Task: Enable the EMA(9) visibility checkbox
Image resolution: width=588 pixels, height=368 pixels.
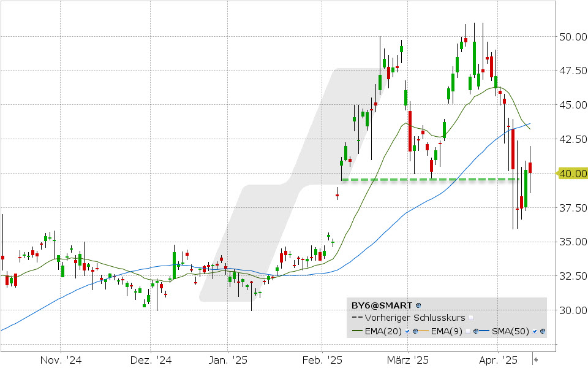Action: click(x=467, y=331)
